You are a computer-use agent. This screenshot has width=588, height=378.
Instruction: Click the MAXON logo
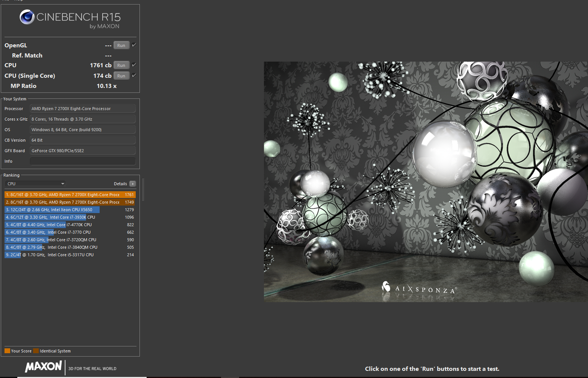[x=43, y=367]
